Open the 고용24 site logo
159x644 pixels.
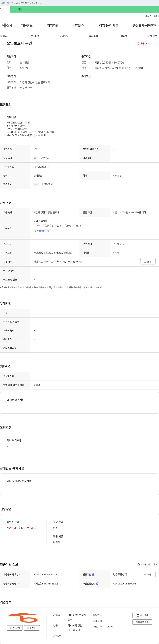(6, 25)
